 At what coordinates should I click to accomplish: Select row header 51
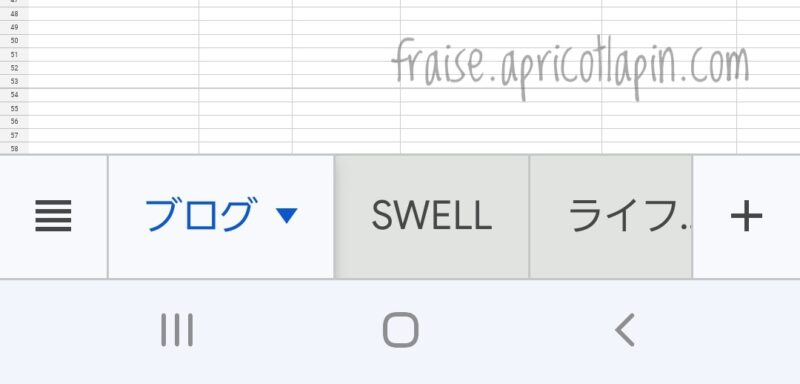pos(14,54)
